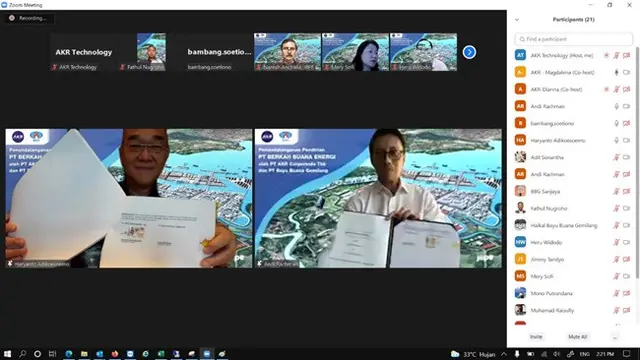Click AKR Technology host's muted microphone icon
The width and height of the screenshot is (640, 360).
[x=616, y=55]
